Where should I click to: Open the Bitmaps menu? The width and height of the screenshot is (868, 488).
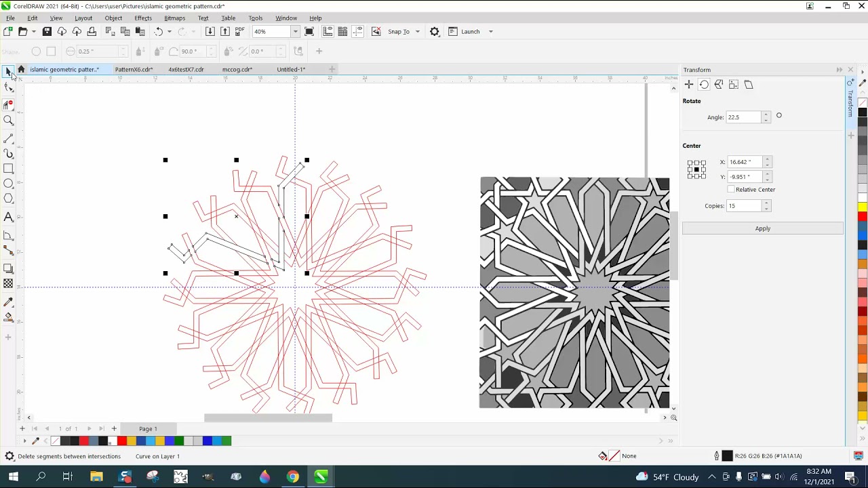click(174, 18)
